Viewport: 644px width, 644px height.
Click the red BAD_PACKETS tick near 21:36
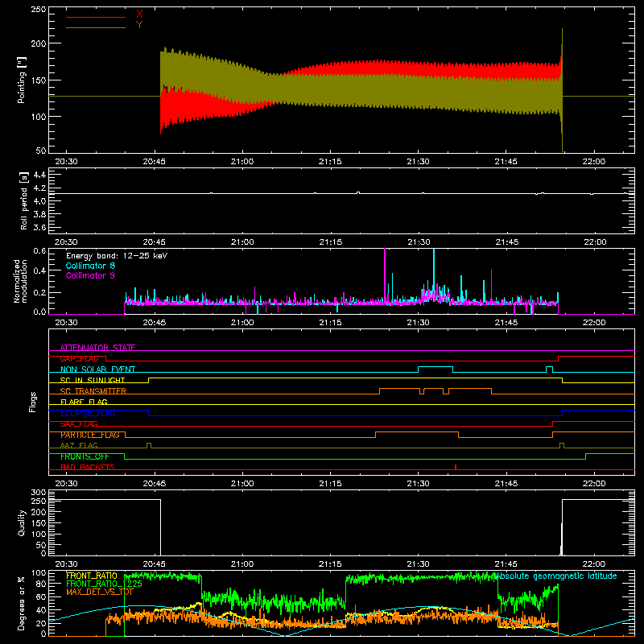click(x=456, y=467)
